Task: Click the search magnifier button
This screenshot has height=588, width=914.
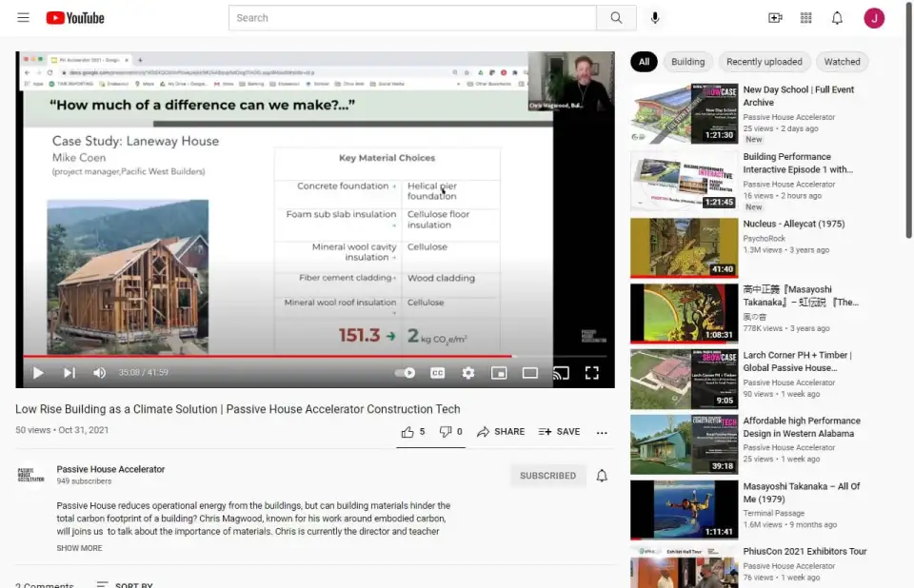Action: click(x=616, y=18)
